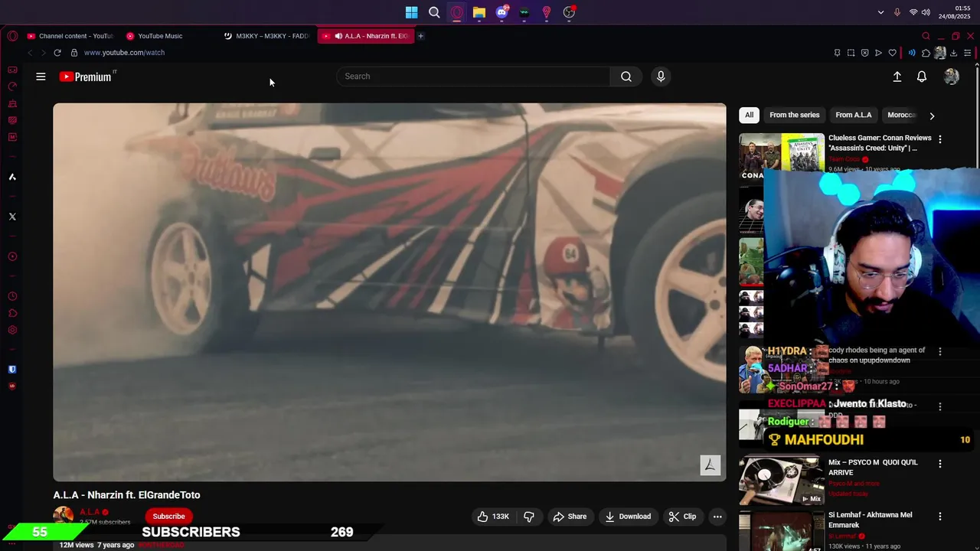Viewport: 980px width, 551px height.
Task: Share the video
Action: [x=570, y=517]
